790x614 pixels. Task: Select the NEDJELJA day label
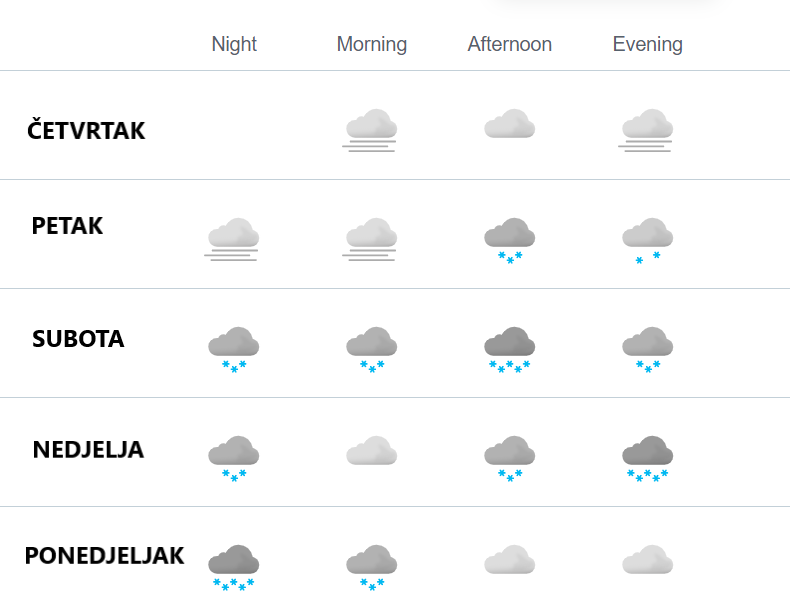[x=88, y=449]
